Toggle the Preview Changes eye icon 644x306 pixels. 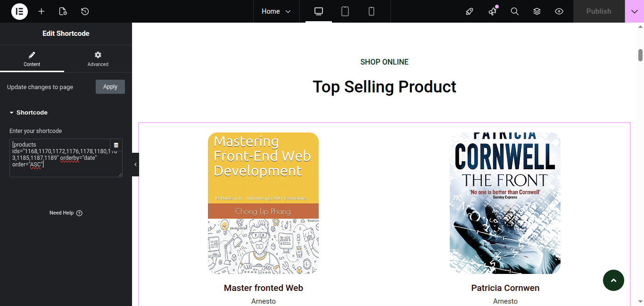(559, 11)
